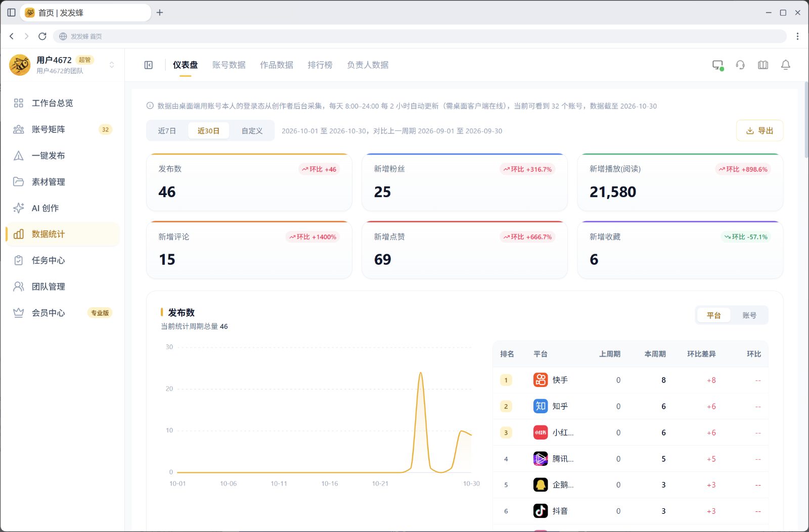This screenshot has height=532, width=809.
Task: Open 会员中心 crown item
Action: tap(62, 313)
